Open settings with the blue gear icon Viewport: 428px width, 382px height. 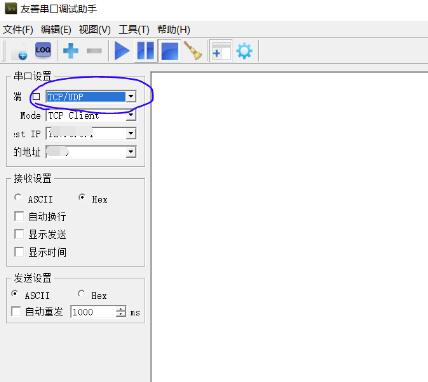[244, 51]
